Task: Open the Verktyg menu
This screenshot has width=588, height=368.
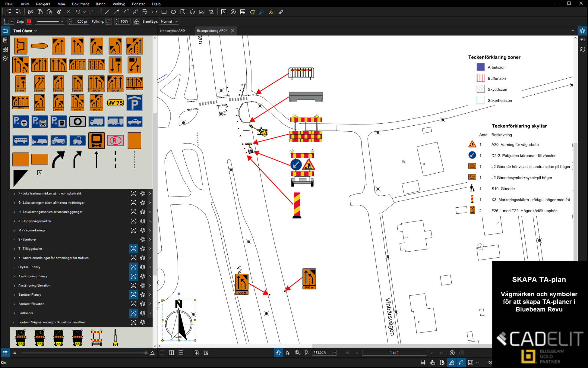Action: coord(119,4)
